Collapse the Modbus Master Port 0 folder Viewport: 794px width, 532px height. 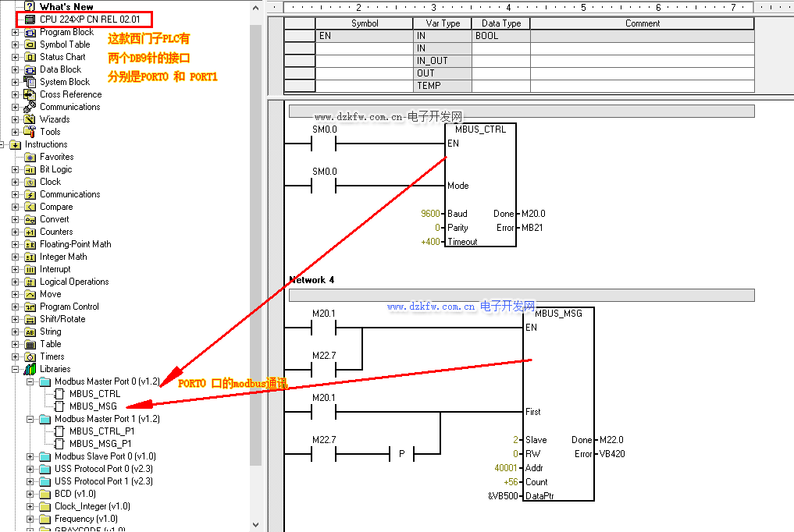pos(30,381)
